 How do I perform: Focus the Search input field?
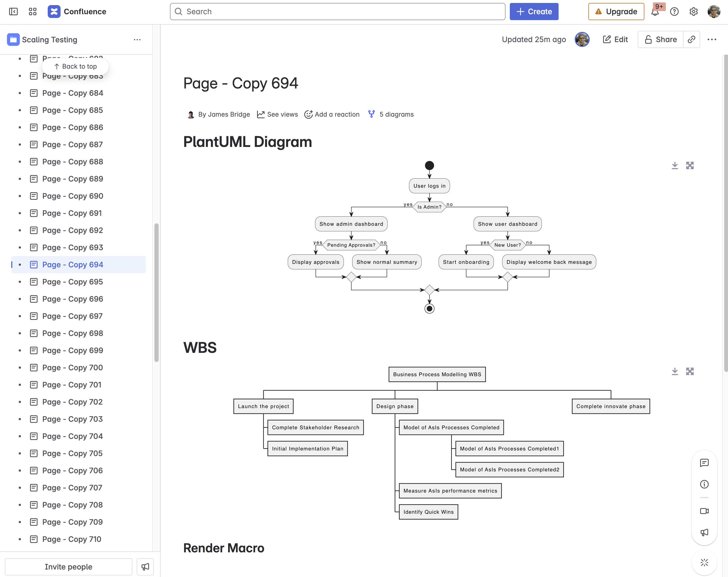[338, 12]
